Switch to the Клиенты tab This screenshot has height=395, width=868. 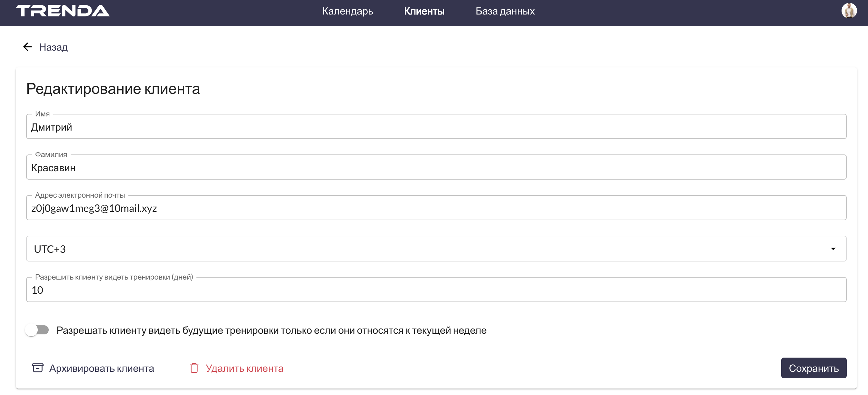[424, 11]
